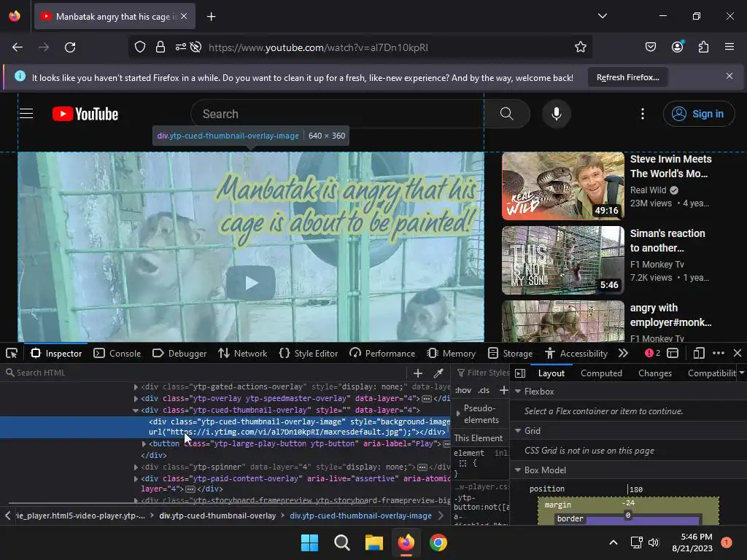Click the Firefox forward arrow

pos(44,47)
